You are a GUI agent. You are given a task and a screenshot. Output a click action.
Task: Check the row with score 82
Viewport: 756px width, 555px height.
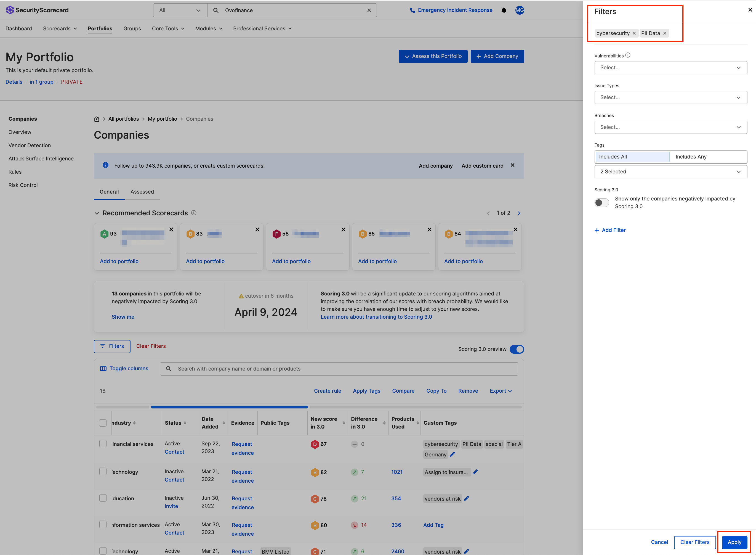[x=103, y=471]
